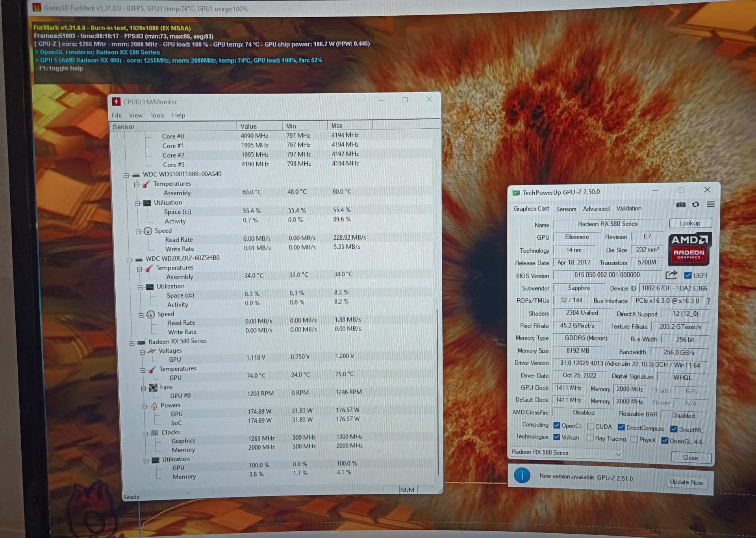This screenshot has height=538, width=756.
Task: Collapse the Fans node in HWMonitor
Action: [144, 388]
